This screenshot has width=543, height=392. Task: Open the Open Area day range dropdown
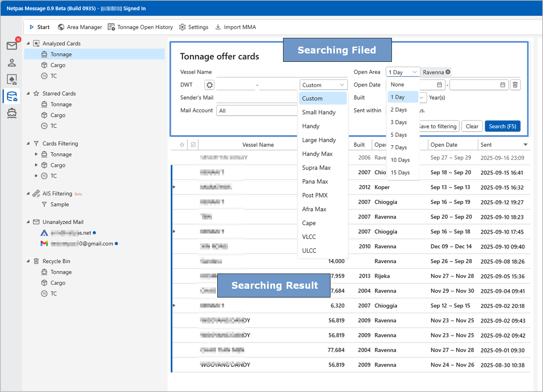(x=403, y=72)
